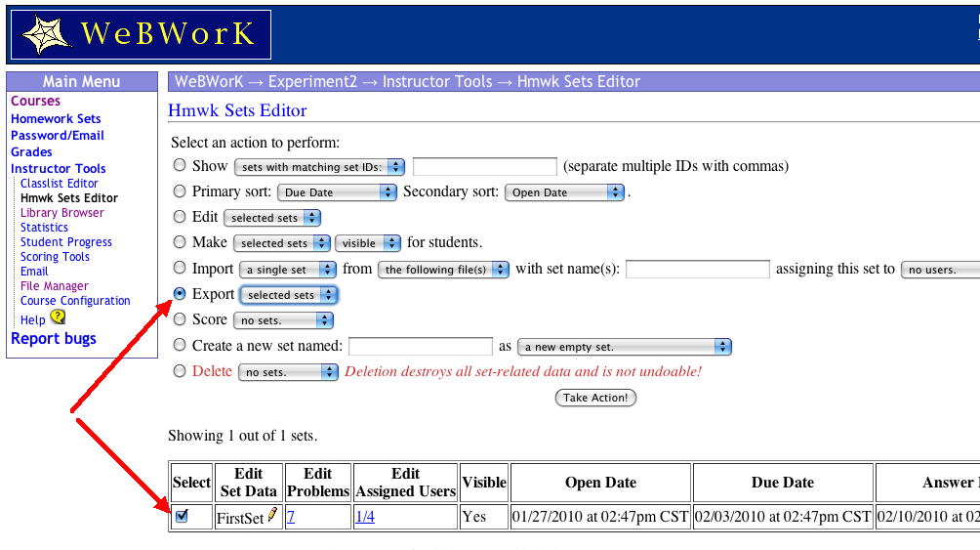Click the pencil edit icon beside FirstSet
This screenshot has width=980, height=550.
(x=272, y=514)
